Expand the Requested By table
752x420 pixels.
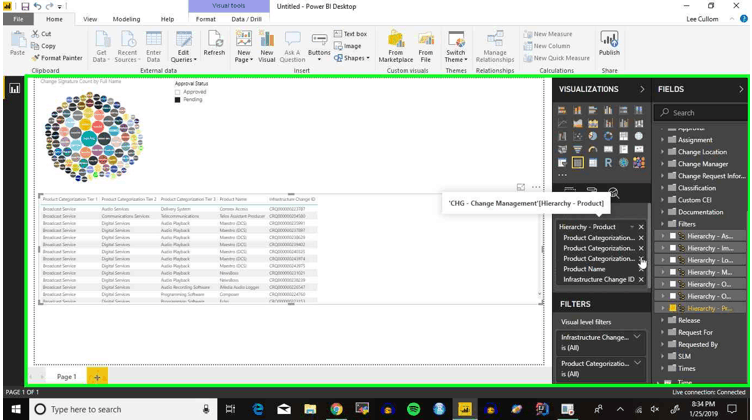pos(663,344)
